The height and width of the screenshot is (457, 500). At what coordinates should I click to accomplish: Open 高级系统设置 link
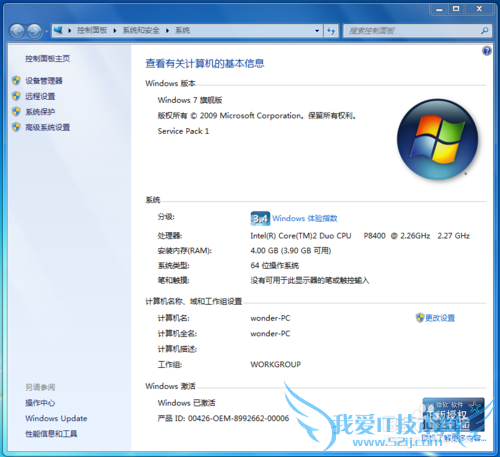tap(48, 127)
